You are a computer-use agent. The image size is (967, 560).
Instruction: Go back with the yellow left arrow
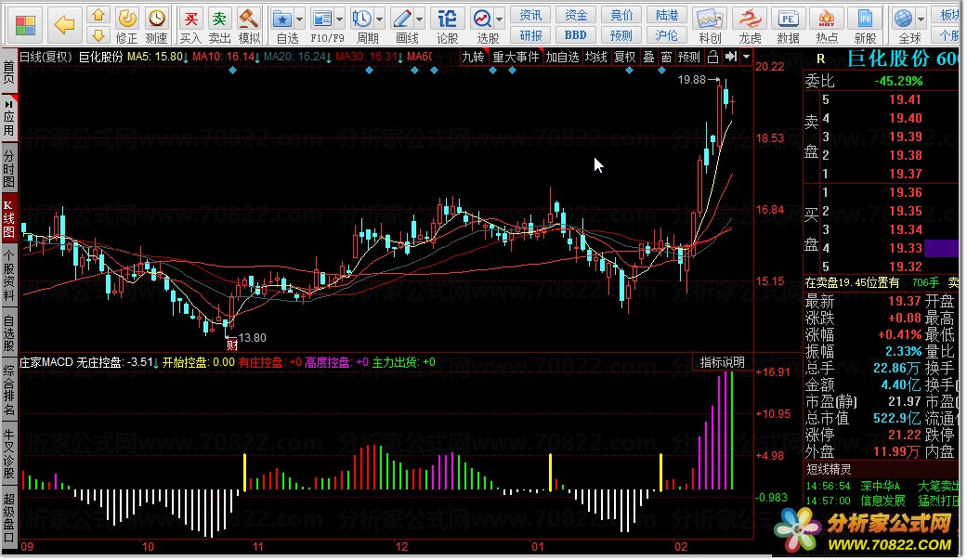click(x=64, y=25)
